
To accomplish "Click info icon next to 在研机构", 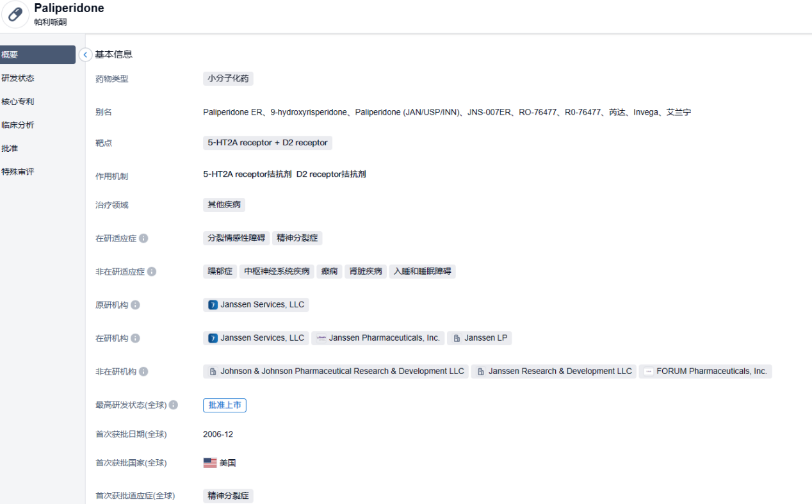I will click(x=135, y=338).
